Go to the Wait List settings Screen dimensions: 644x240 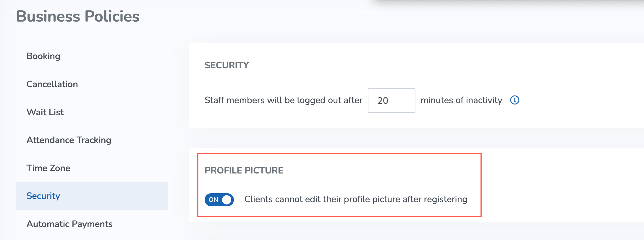coord(45,112)
